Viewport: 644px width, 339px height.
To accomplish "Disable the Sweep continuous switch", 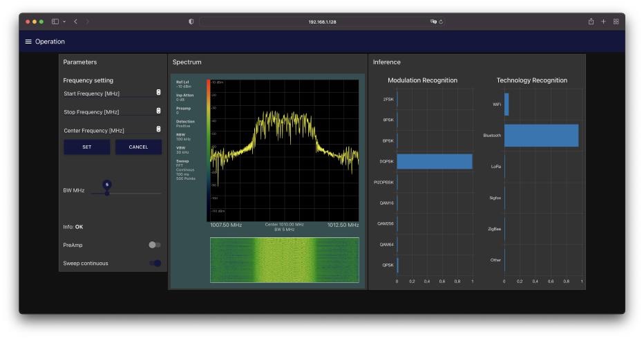I will pyautogui.click(x=155, y=263).
